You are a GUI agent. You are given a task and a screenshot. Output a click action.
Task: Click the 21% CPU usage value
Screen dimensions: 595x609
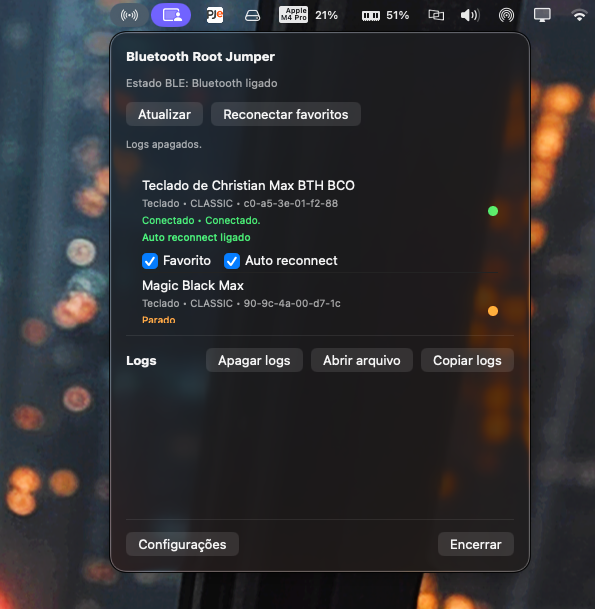tap(326, 15)
